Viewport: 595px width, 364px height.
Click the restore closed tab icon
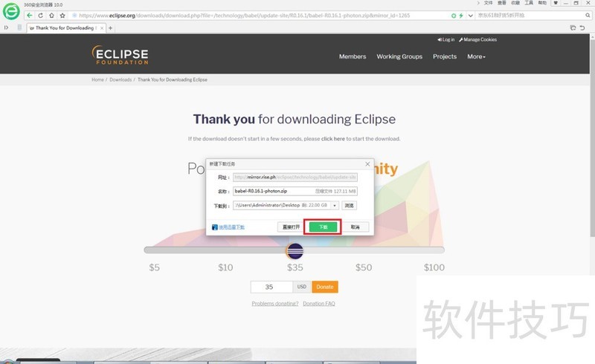(582, 27)
